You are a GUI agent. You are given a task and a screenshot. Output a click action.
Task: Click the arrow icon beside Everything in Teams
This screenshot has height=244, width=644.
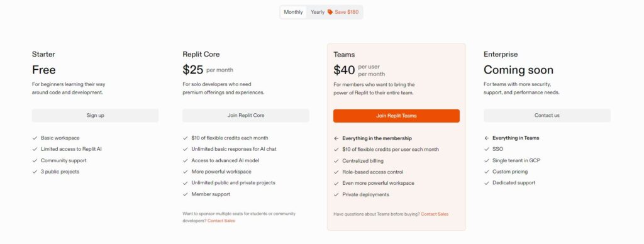point(487,138)
